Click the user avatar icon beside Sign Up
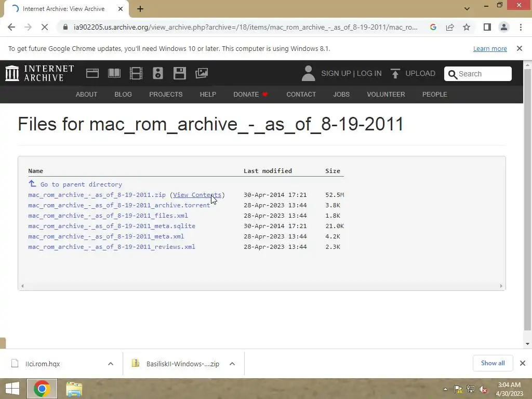The height and width of the screenshot is (399, 532). [x=308, y=73]
